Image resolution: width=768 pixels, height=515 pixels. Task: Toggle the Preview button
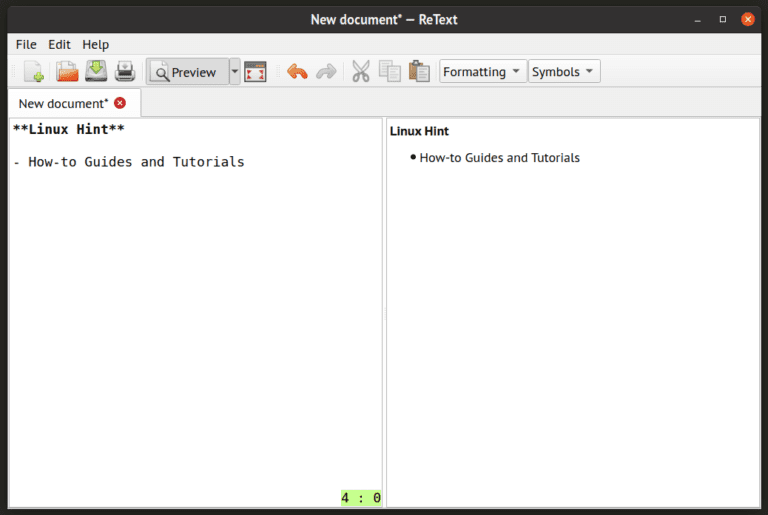click(x=186, y=72)
